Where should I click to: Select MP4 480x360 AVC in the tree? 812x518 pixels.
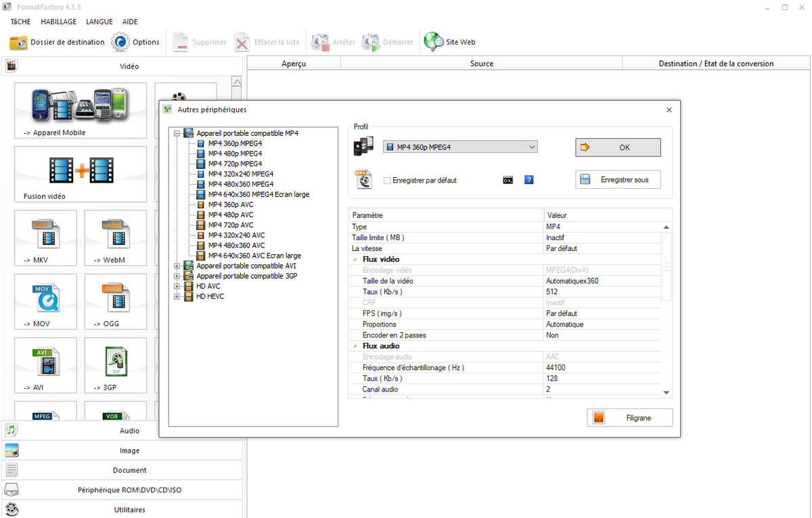(237, 245)
